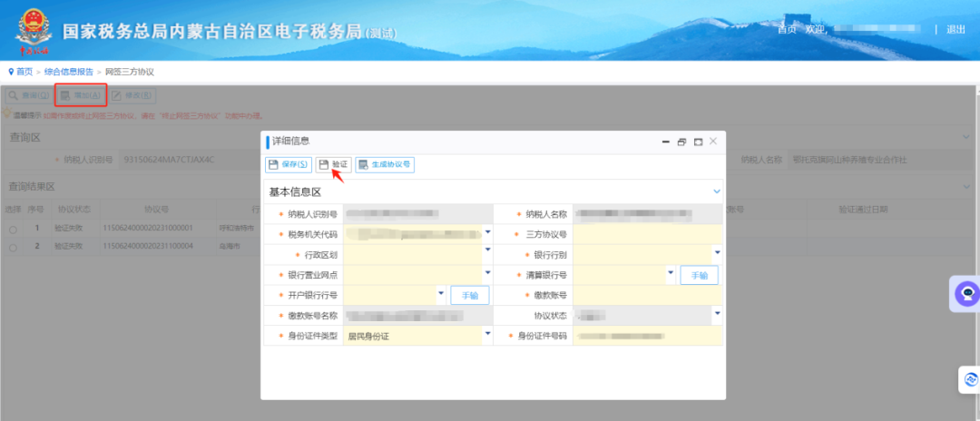Maximize the 详细信息 dialog

coord(698,142)
